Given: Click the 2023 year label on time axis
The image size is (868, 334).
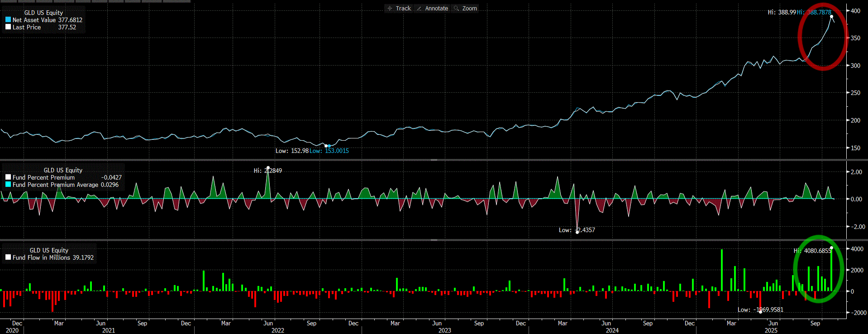Looking at the screenshot, I should pyautogui.click(x=444, y=330).
